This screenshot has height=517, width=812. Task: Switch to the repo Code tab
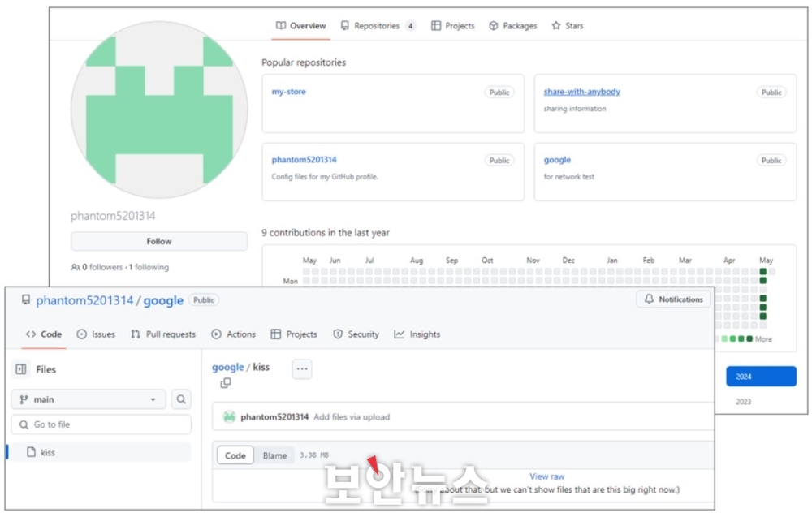point(44,334)
